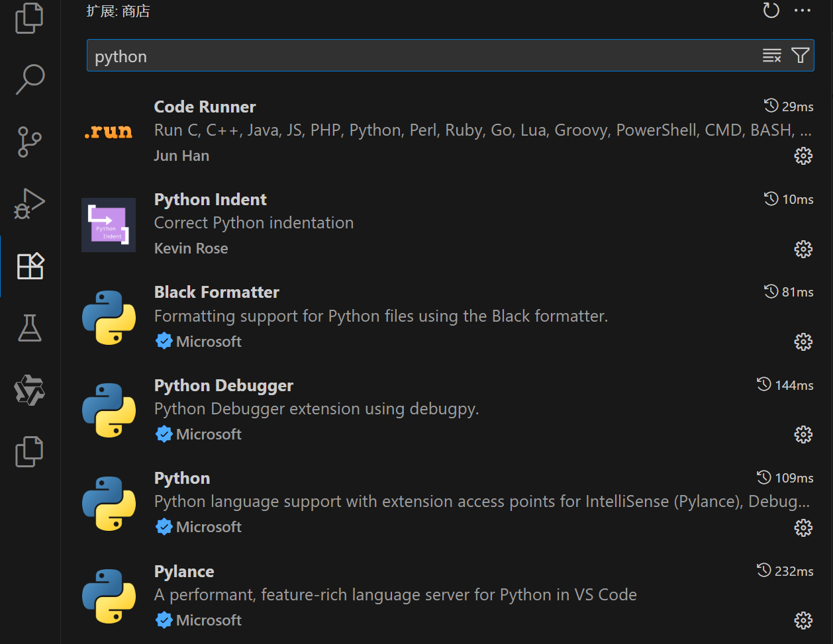
Task: Click the 232ms activation time of Pylance
Action: pos(785,571)
